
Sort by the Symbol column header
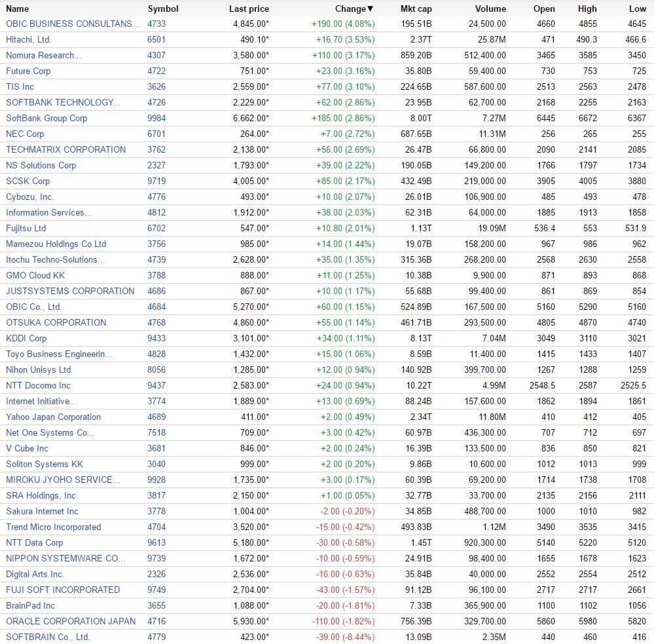163,9
